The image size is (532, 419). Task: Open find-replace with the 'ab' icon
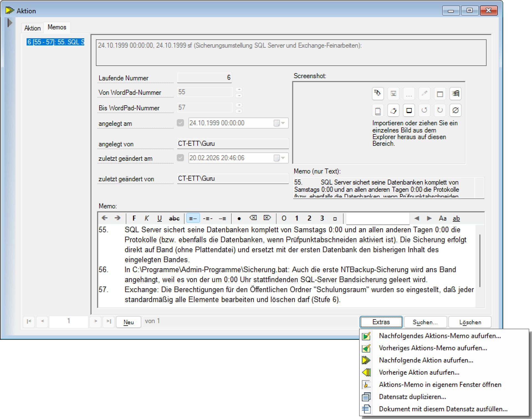pos(456,218)
